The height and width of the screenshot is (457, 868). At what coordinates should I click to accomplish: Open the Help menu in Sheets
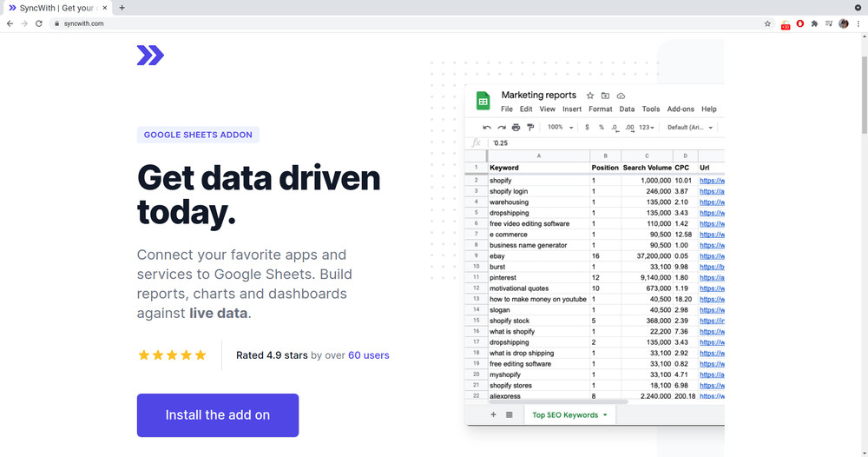click(708, 109)
